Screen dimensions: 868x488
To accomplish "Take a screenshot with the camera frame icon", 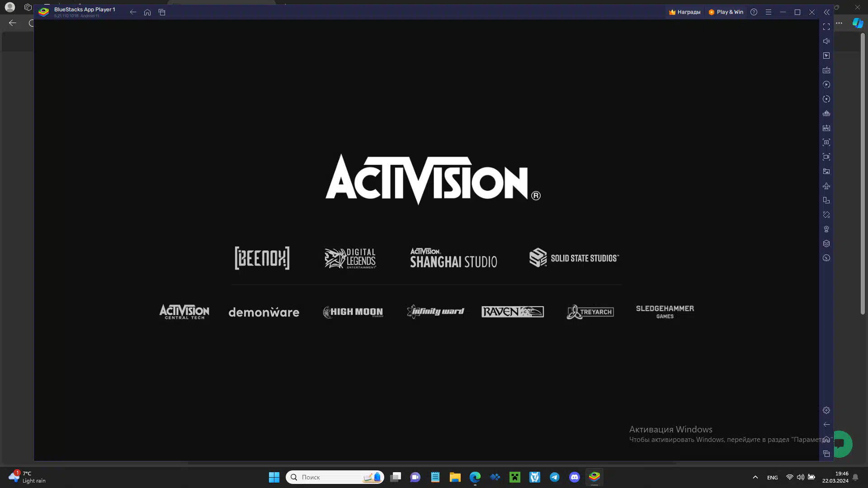I will (826, 142).
